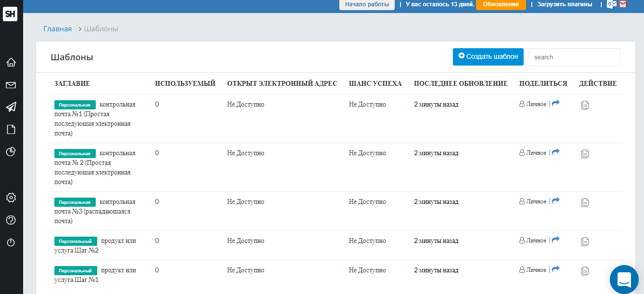Copy template контрольная почта №1 action icon

coord(585,105)
